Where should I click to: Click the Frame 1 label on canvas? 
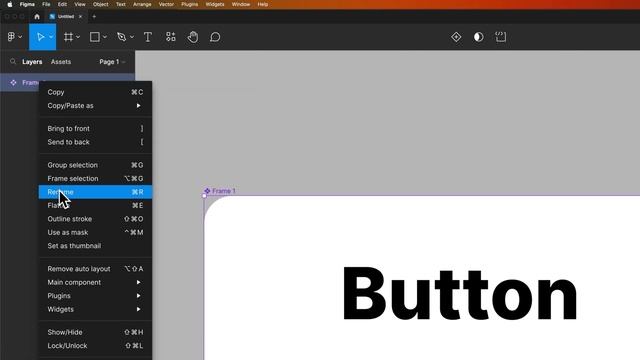223,191
